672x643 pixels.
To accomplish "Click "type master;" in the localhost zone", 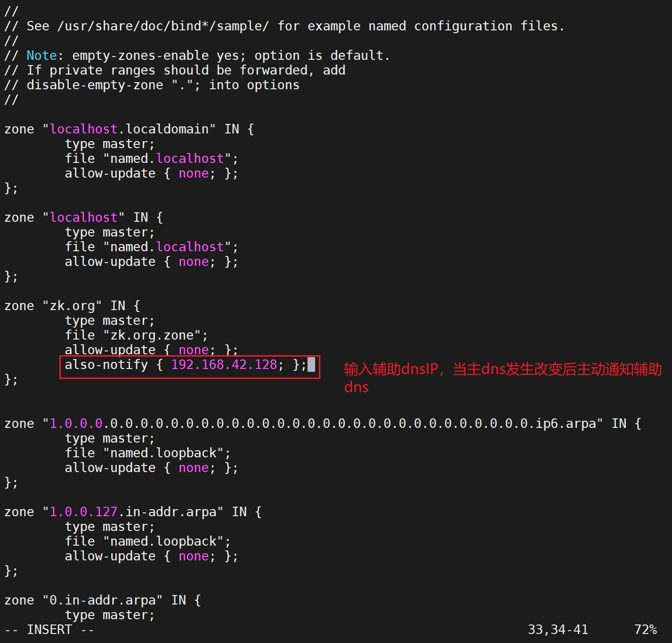I will coord(110,232).
